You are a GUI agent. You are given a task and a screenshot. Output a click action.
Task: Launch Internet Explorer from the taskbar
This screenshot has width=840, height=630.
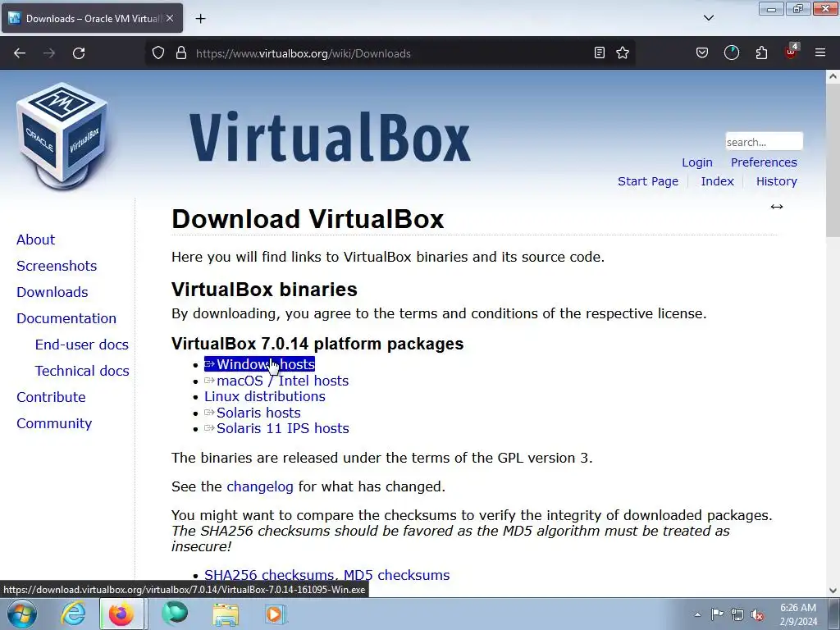point(73,614)
